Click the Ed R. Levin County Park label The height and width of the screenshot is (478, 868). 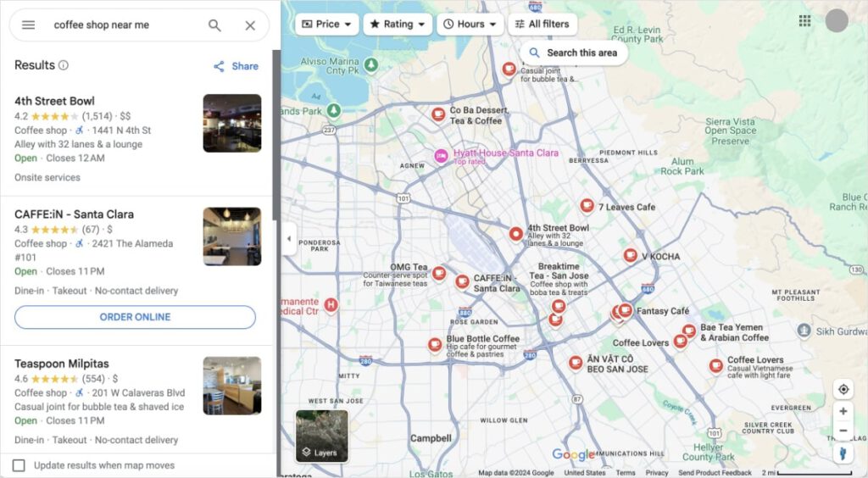click(637, 34)
